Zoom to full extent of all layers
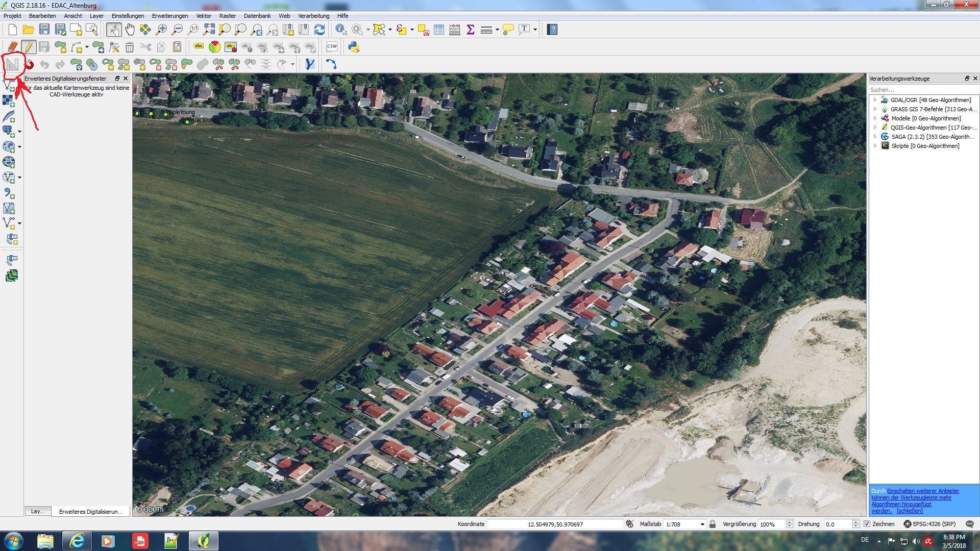Image resolution: width=980 pixels, height=551 pixels. 209,30
